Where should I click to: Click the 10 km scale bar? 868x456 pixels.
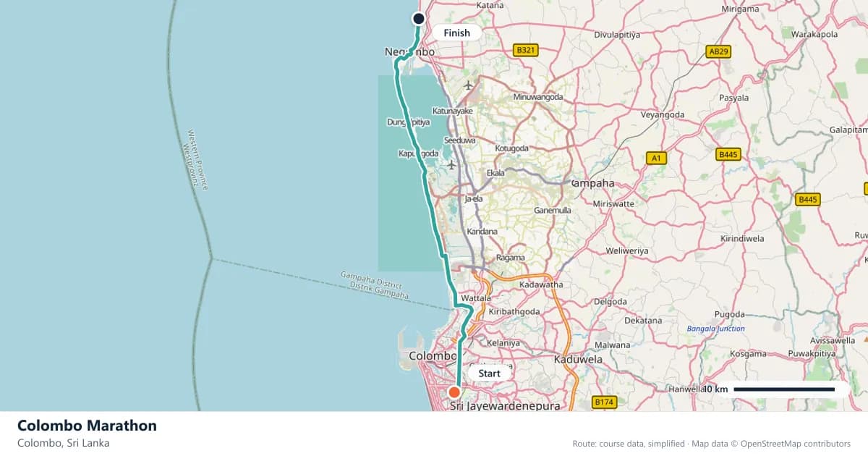tap(784, 389)
